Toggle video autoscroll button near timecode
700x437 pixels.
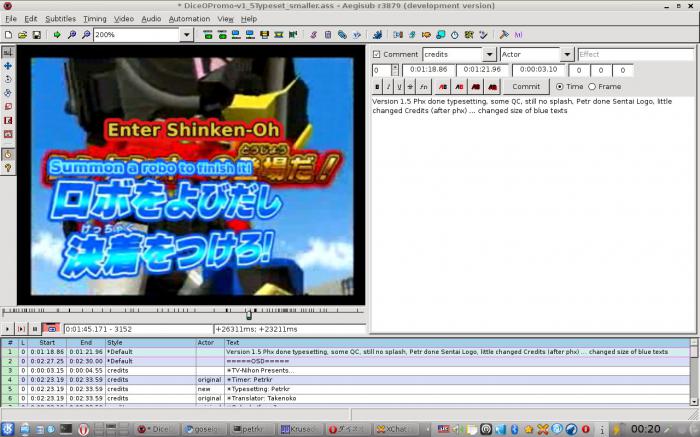pos(51,329)
